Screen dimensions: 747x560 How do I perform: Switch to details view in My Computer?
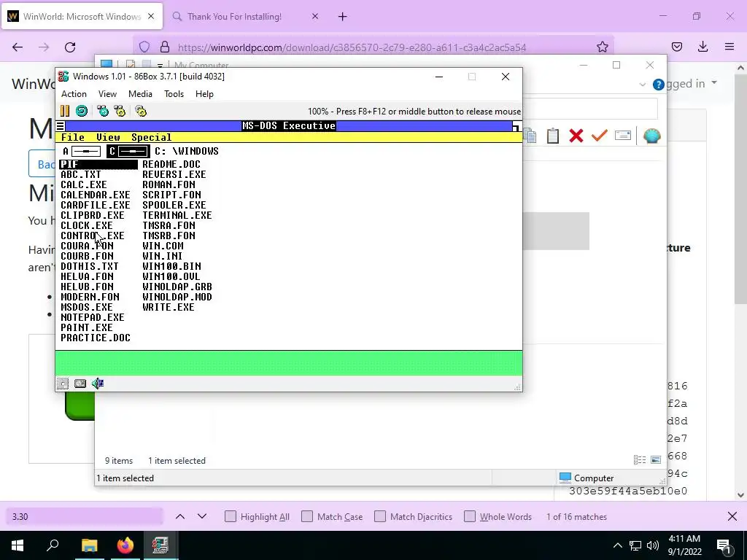[x=640, y=460]
